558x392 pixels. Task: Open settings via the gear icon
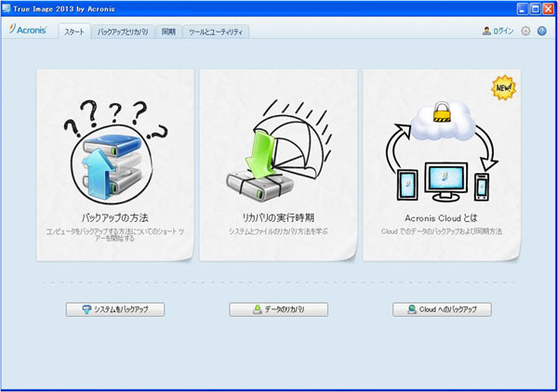click(x=525, y=31)
